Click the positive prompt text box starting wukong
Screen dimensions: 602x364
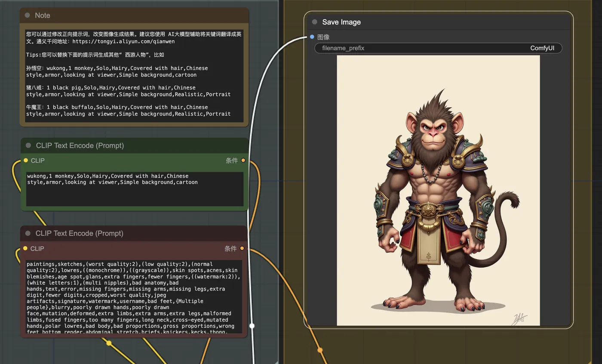[x=135, y=189]
